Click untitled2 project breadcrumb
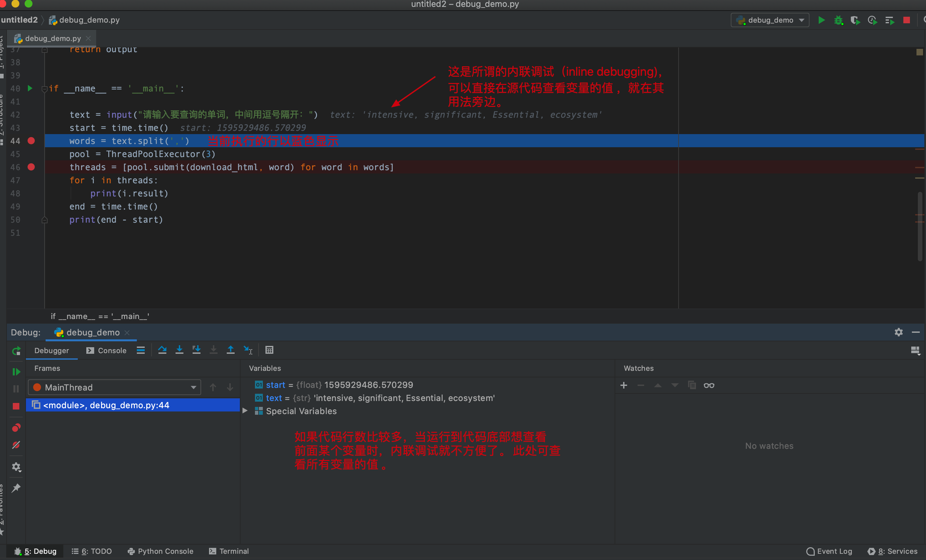926x560 pixels. pyautogui.click(x=20, y=20)
